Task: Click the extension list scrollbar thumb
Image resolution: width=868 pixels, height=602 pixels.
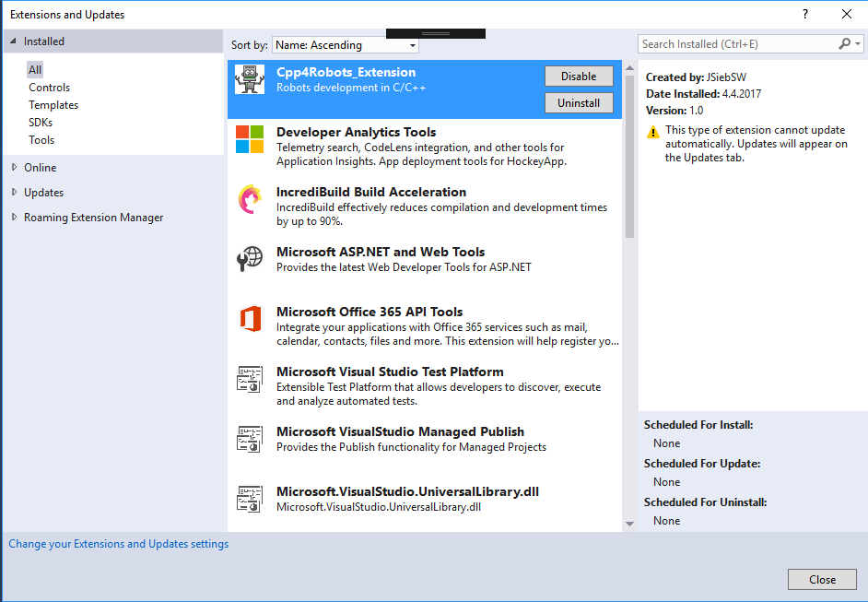Action: tap(629, 156)
